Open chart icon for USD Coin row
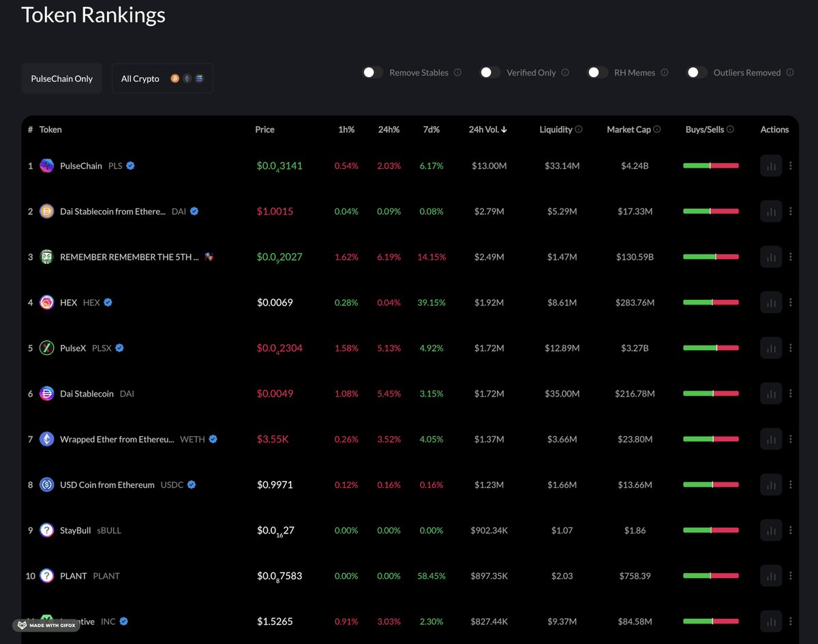This screenshot has width=818, height=644. click(x=771, y=485)
